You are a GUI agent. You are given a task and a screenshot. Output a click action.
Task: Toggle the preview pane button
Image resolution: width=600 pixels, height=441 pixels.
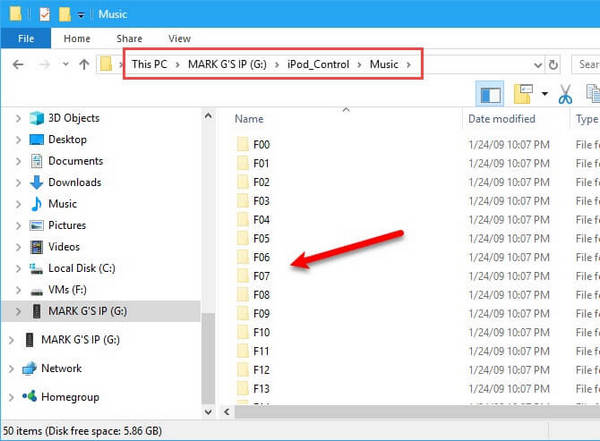[x=491, y=94]
